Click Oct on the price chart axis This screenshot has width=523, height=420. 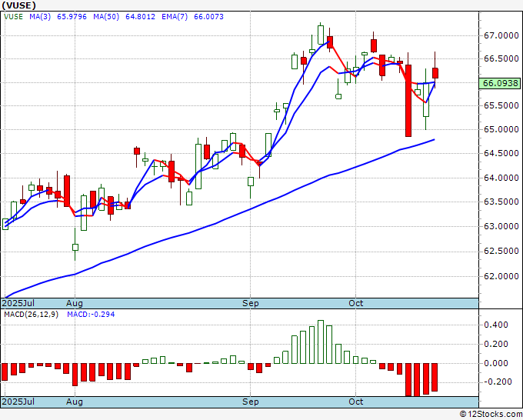[x=355, y=303]
